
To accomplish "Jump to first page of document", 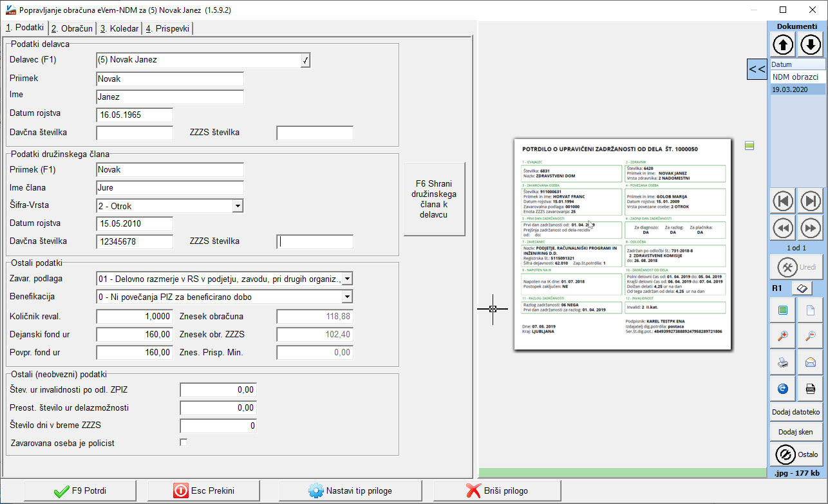I will pos(784,201).
